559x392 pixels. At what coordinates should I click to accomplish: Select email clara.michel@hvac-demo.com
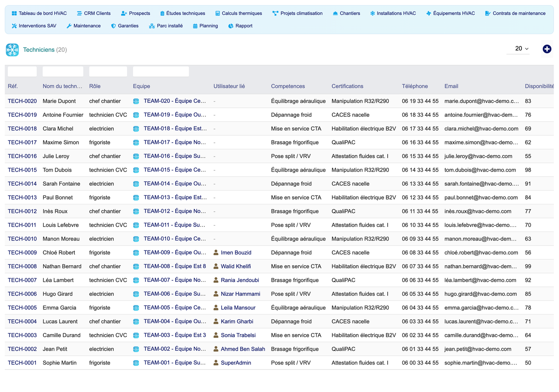481,129
